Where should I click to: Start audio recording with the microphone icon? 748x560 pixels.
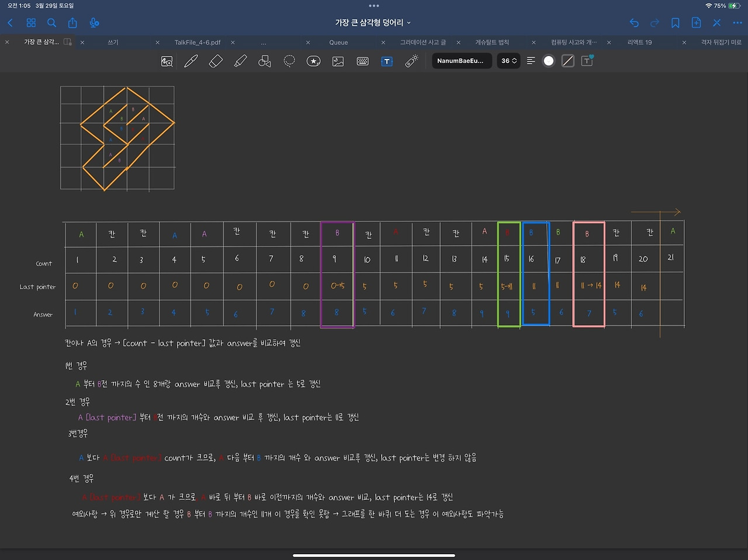tap(94, 23)
